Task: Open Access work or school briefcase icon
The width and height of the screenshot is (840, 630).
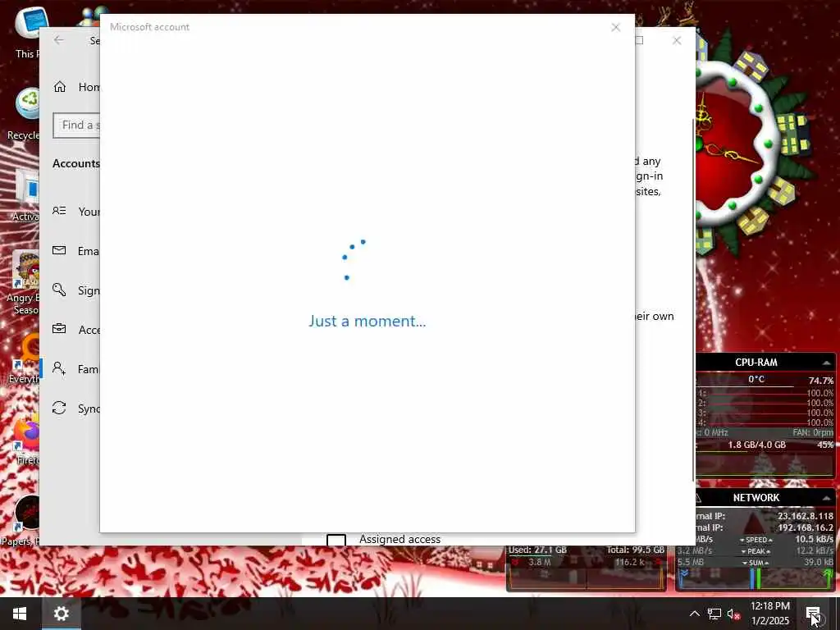Action: click(59, 329)
